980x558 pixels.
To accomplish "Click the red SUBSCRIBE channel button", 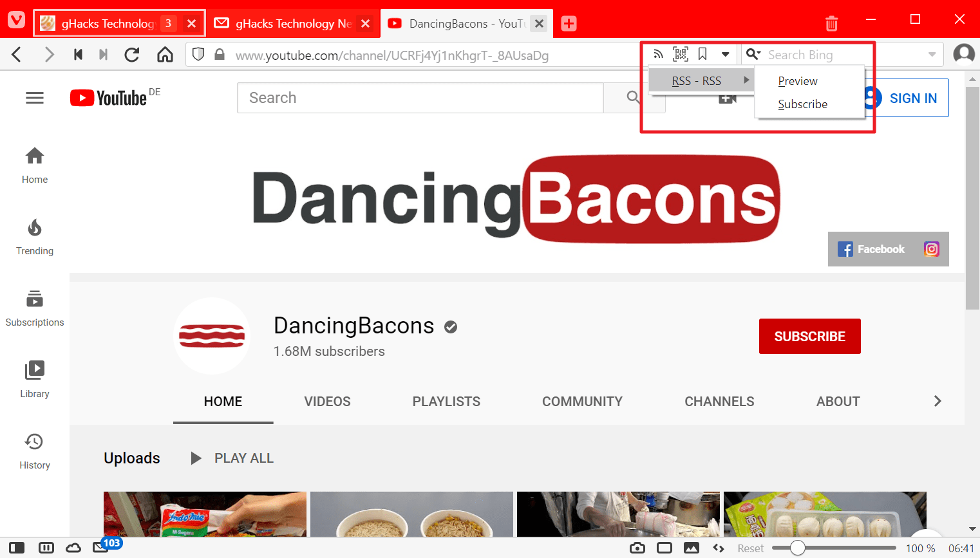I will tap(809, 336).
